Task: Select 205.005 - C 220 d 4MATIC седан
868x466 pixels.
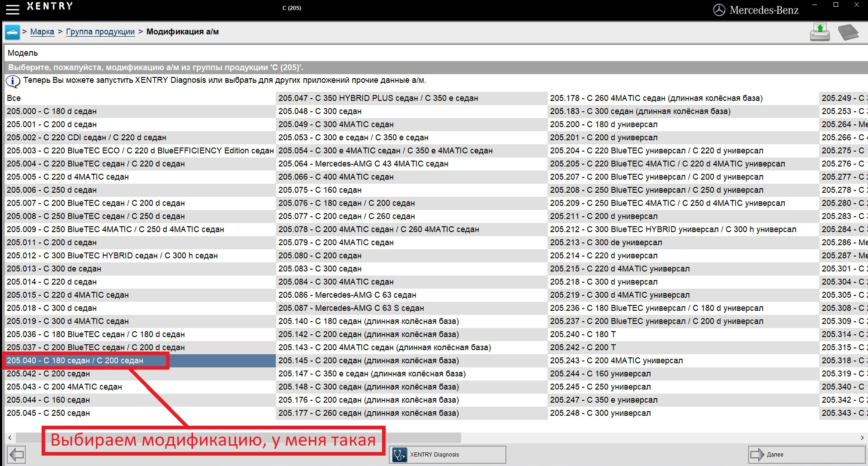Action: 140,177
